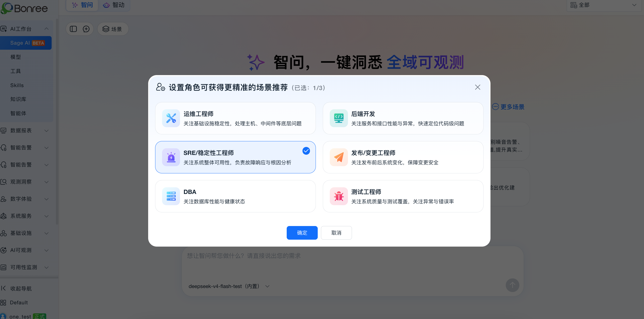This screenshot has width=644, height=319.
Task: Open Sage AI BETA menu item
Action: point(26,43)
